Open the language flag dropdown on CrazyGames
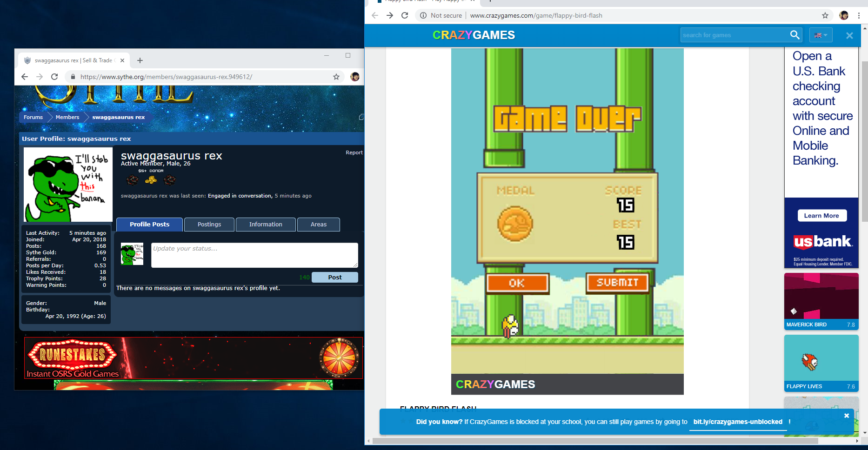 (x=821, y=35)
